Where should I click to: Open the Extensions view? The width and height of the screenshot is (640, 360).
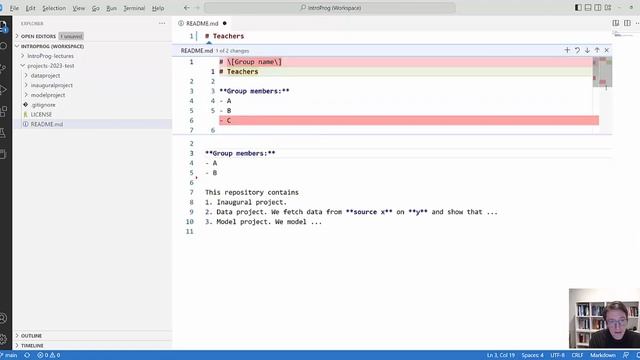click(x=3, y=111)
